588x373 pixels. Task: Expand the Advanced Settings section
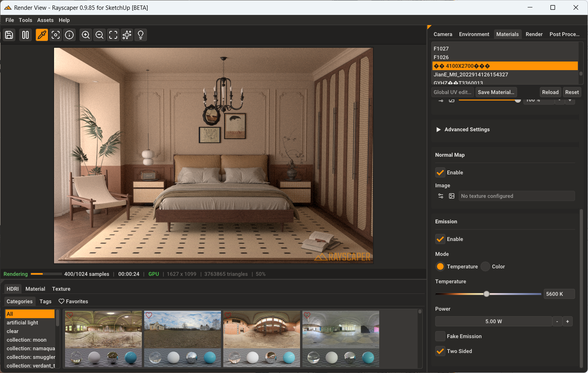pyautogui.click(x=438, y=130)
